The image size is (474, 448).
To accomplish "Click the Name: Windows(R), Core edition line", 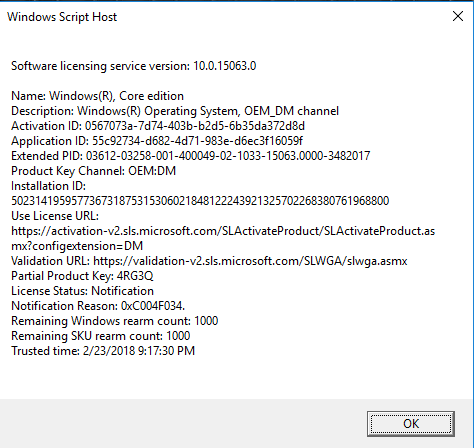I will click(x=97, y=96).
